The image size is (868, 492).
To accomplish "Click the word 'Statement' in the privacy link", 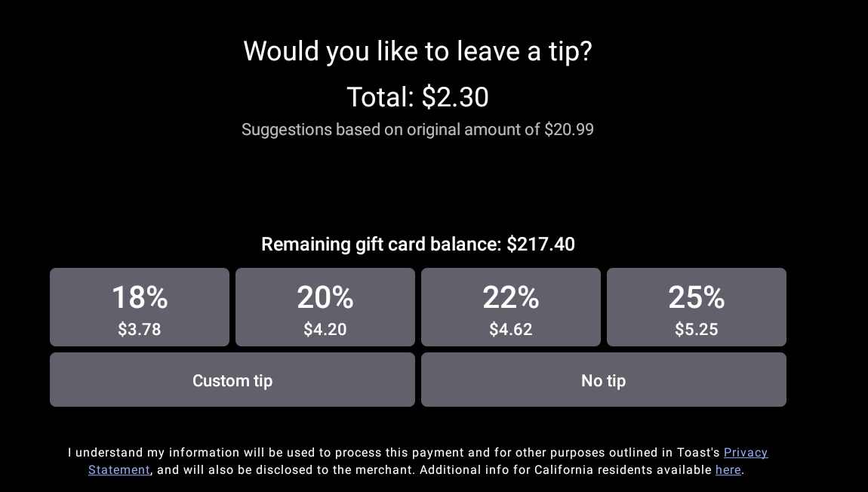I will coord(119,470).
